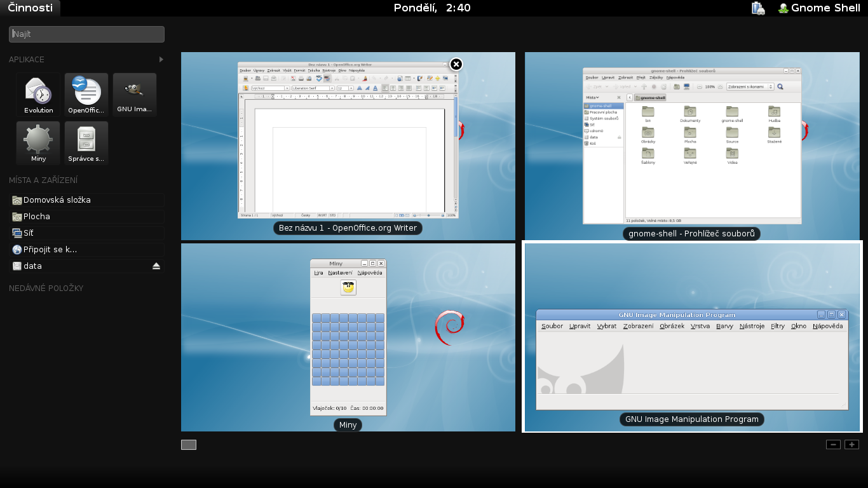Click the Najít search field
The width and height of the screenshot is (868, 488).
pos(86,34)
